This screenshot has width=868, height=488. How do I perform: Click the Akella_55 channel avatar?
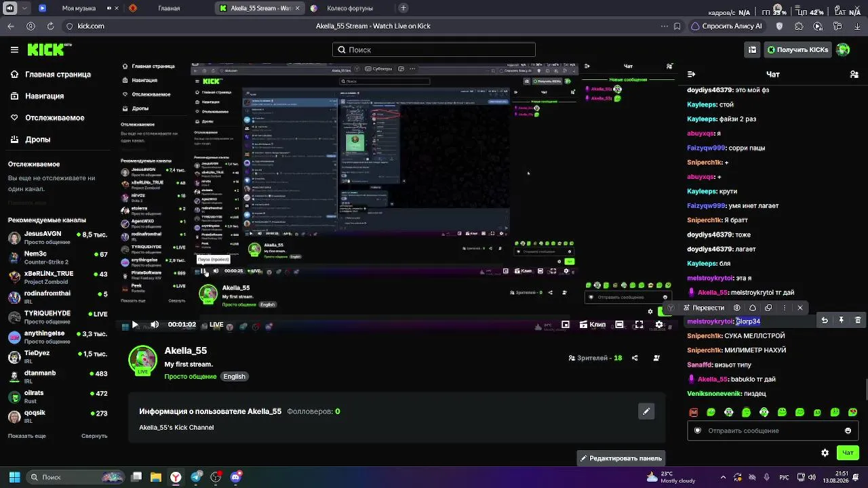tap(142, 360)
